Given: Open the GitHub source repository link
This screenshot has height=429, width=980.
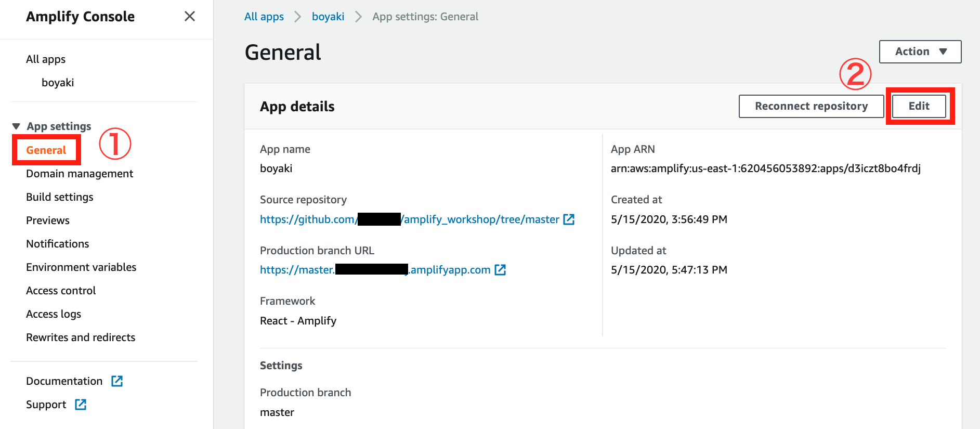Looking at the screenshot, I should tap(410, 219).
